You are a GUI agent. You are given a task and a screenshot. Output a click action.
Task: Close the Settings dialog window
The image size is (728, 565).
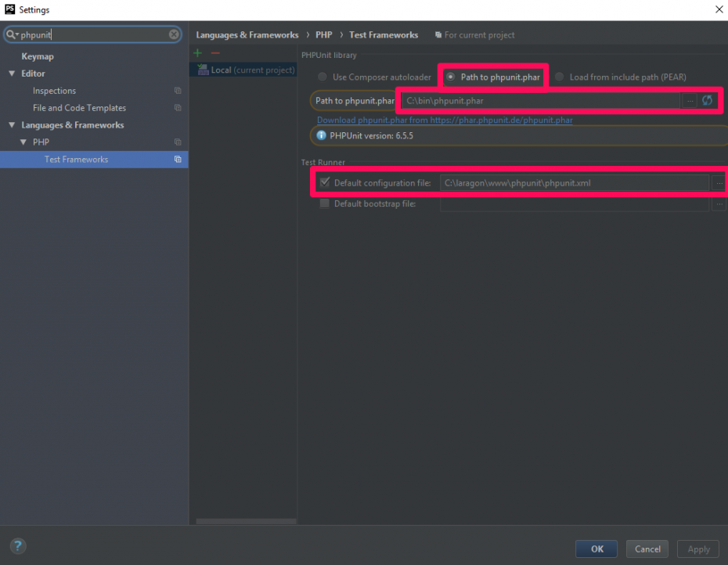pos(719,9)
